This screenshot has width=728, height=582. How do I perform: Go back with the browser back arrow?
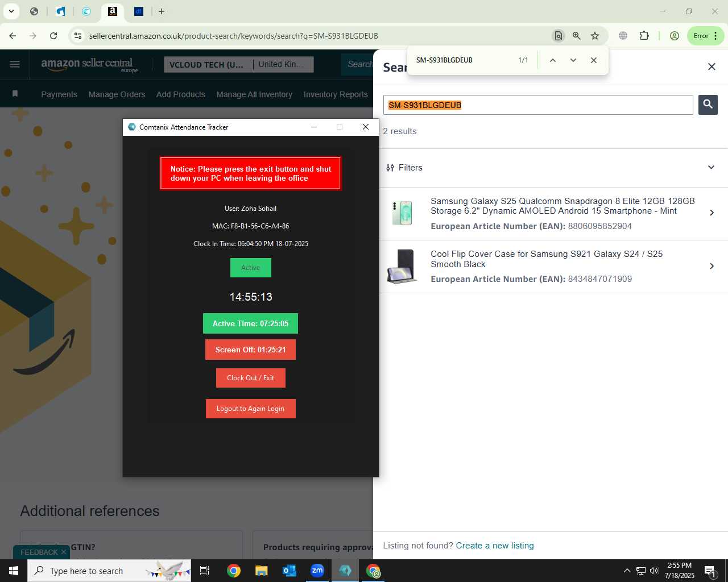click(x=13, y=36)
